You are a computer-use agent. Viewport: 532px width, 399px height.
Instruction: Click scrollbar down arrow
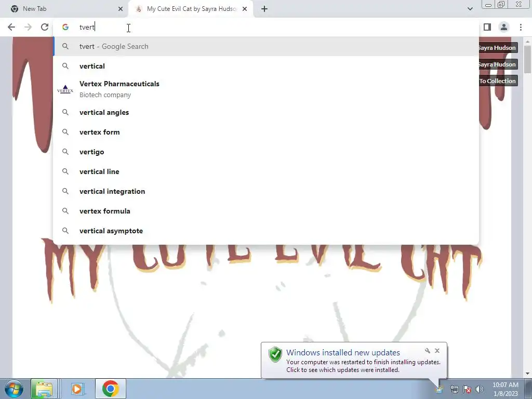pos(527,374)
